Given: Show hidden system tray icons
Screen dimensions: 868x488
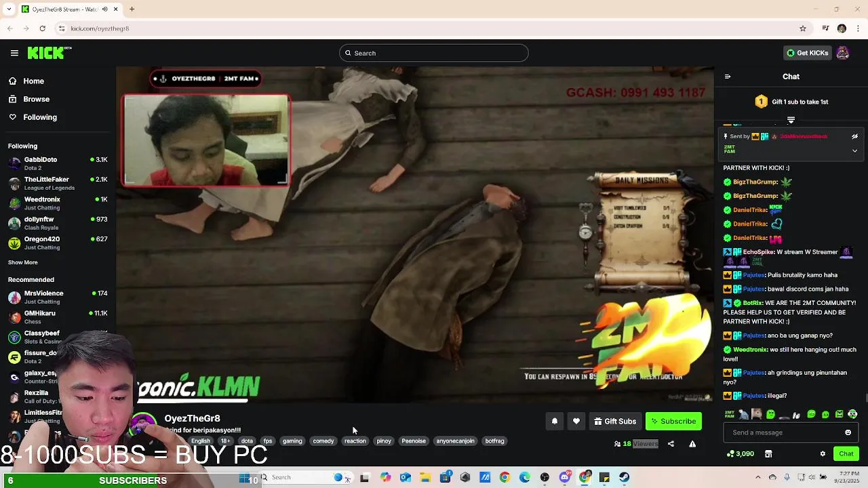Looking at the screenshot, I should tap(757, 478).
